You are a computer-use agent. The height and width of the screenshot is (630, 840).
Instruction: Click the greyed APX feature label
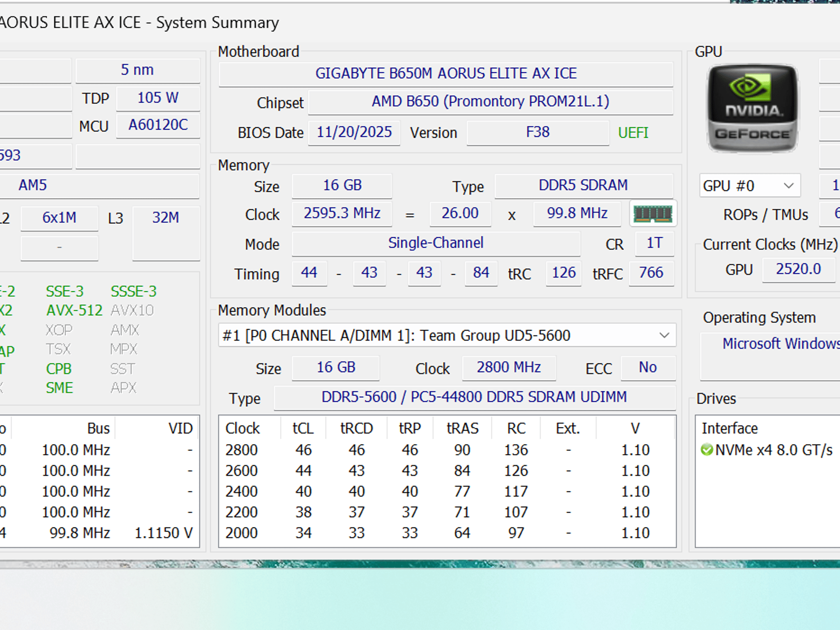(123, 388)
